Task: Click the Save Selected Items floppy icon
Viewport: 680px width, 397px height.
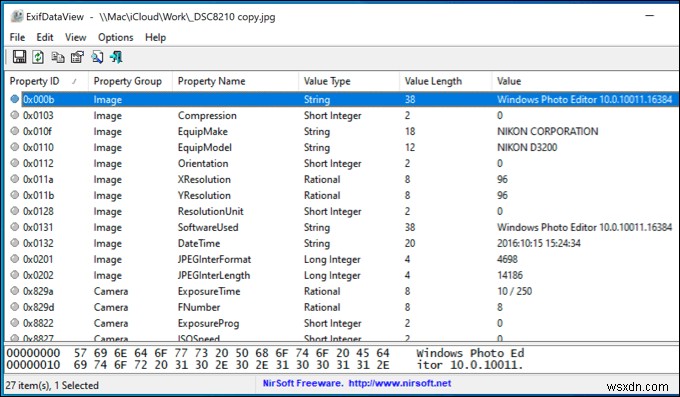Action: click(19, 57)
